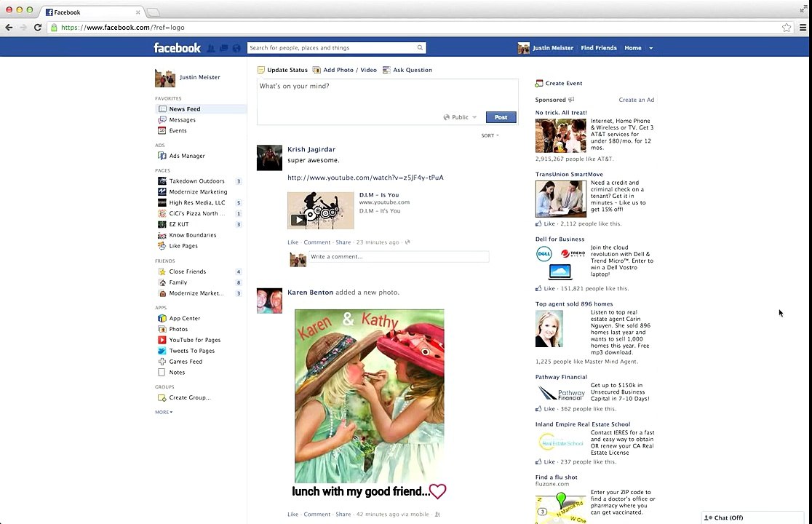This screenshot has width=812, height=524.
Task: Open account menu arrow next to Home
Action: (651, 48)
